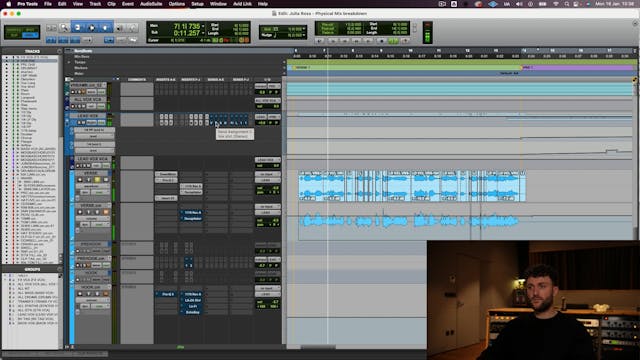This screenshot has height=360, width=640.
Task: Select the first audio clip on VERSE track
Action: click(311, 186)
